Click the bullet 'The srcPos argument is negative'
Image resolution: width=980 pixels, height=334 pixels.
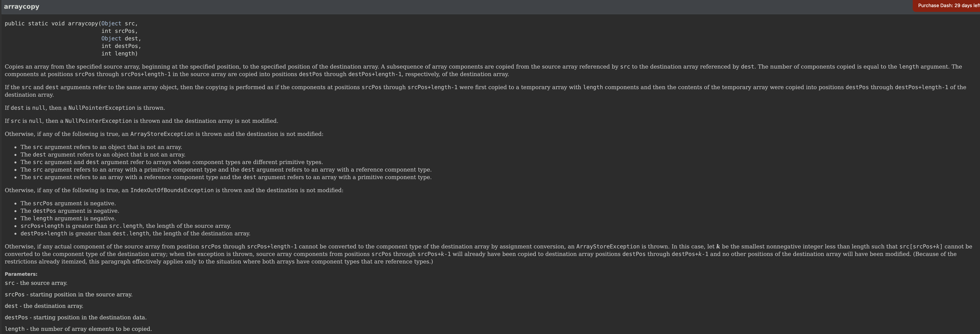point(68,203)
